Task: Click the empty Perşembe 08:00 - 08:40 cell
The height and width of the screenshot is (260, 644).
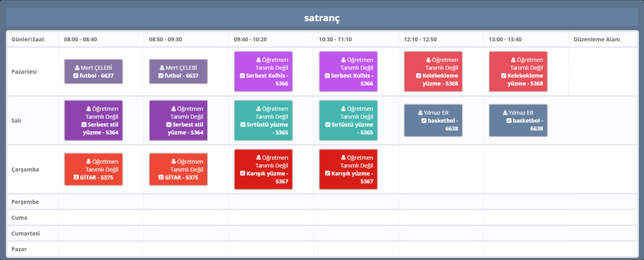Action: 101,202
